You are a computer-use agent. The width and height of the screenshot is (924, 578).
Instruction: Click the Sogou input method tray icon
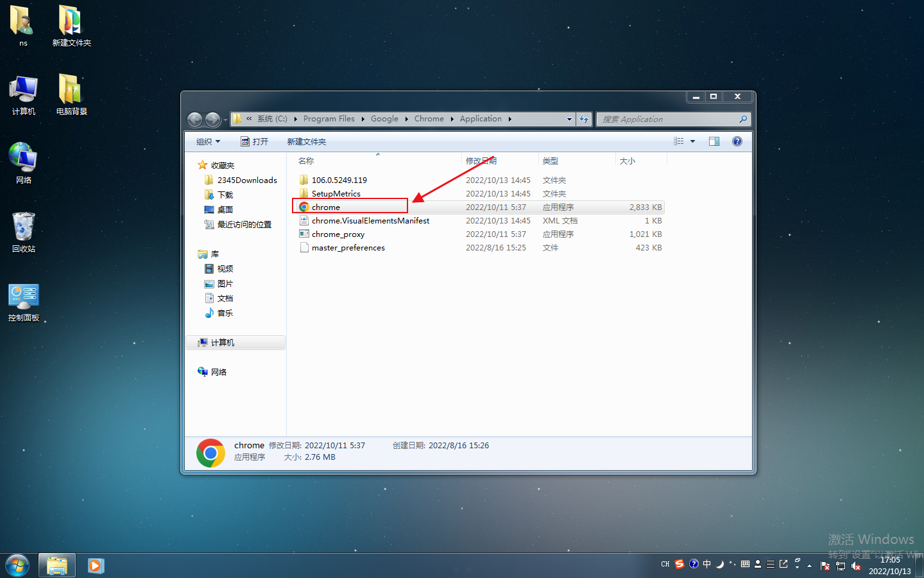coord(680,564)
